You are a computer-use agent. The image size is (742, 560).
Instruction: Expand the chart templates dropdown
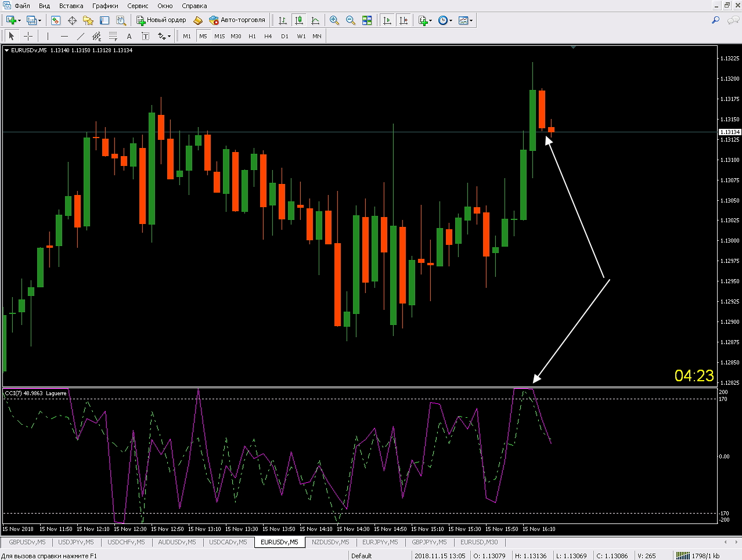click(471, 21)
